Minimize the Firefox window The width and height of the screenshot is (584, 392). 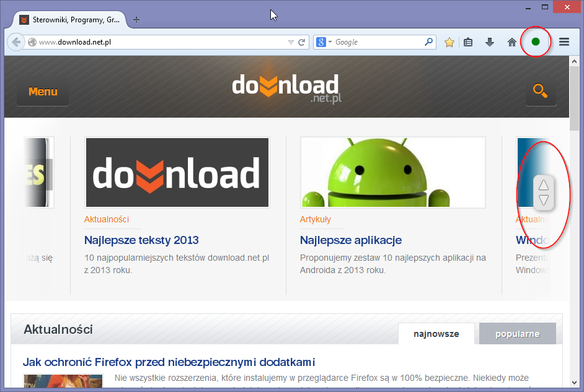[x=528, y=7]
